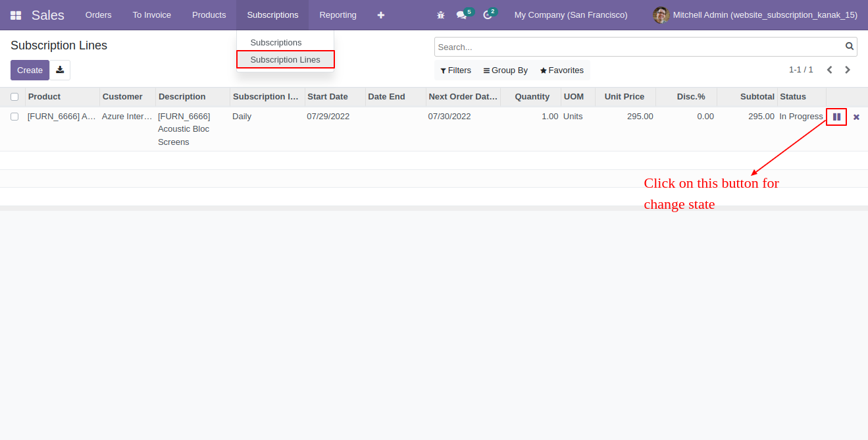Open the Mitchell Admin user menu
The width and height of the screenshot is (868, 440).
click(755, 15)
